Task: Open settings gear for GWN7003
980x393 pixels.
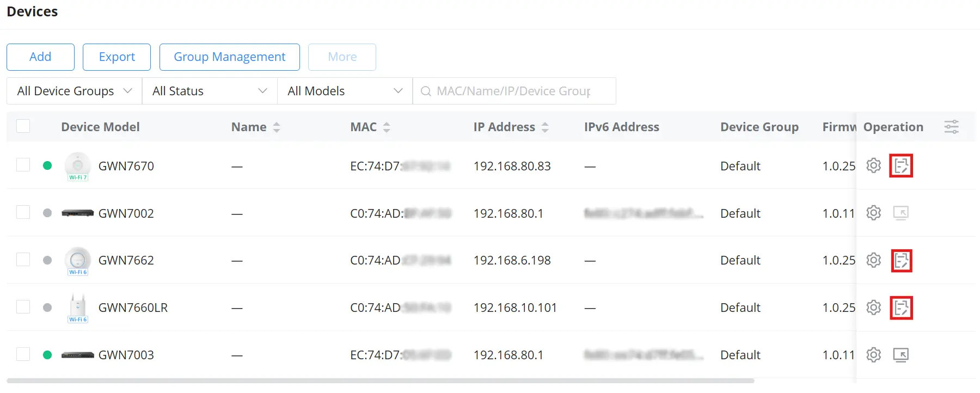Action: pos(873,355)
